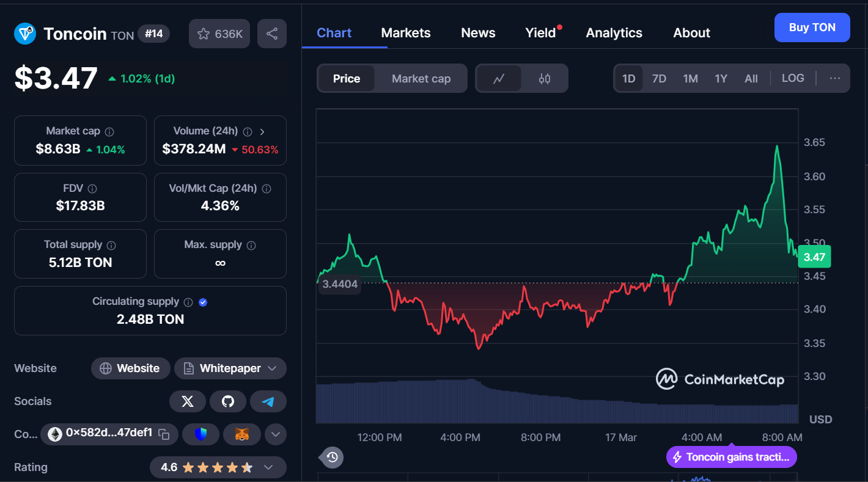Open the Telegram social link
868x482 pixels.
coord(268,401)
